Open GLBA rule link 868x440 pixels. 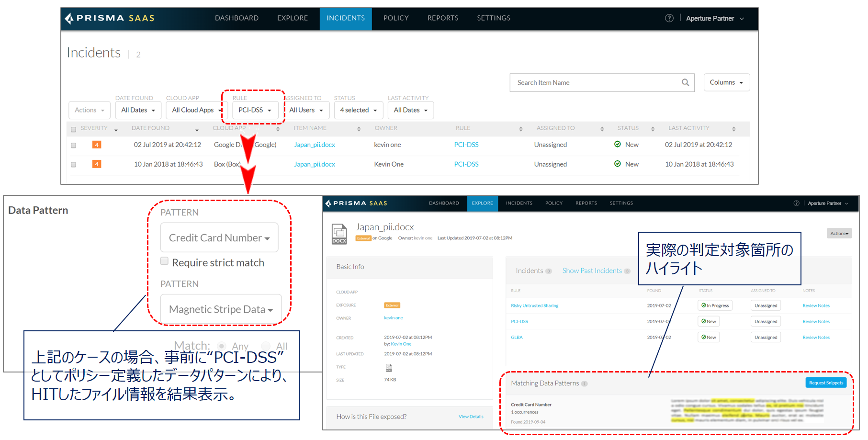click(517, 338)
